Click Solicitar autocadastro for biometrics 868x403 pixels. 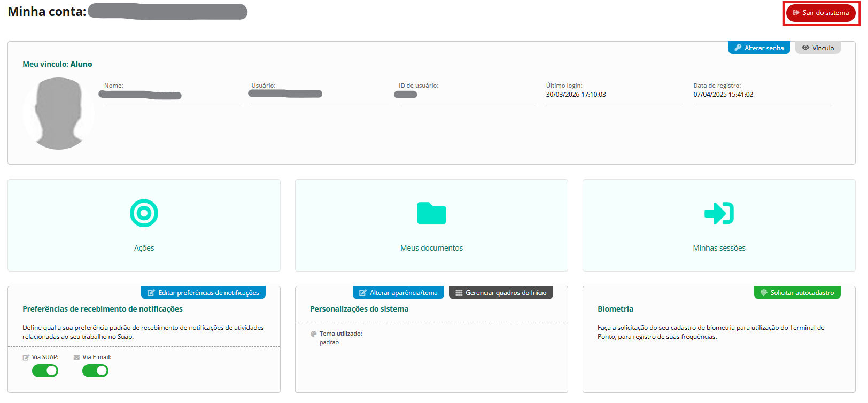(797, 293)
